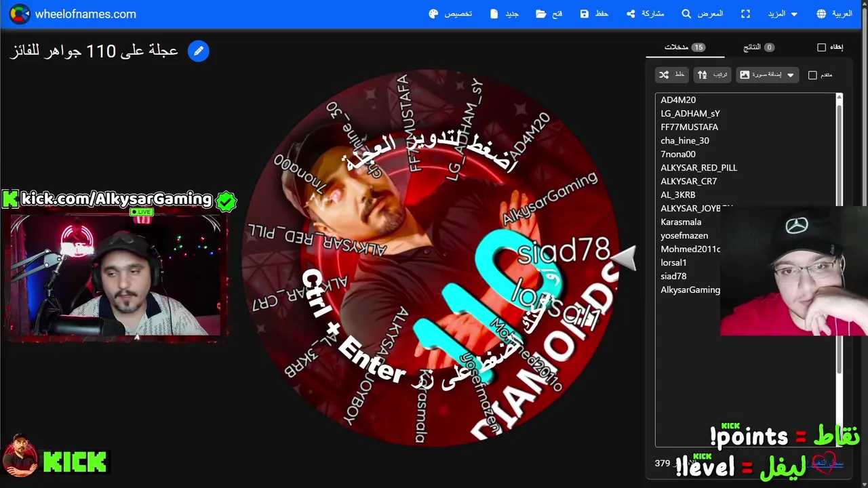
Task: Click entry cha_hine_30 in the list
Action: [x=685, y=141]
